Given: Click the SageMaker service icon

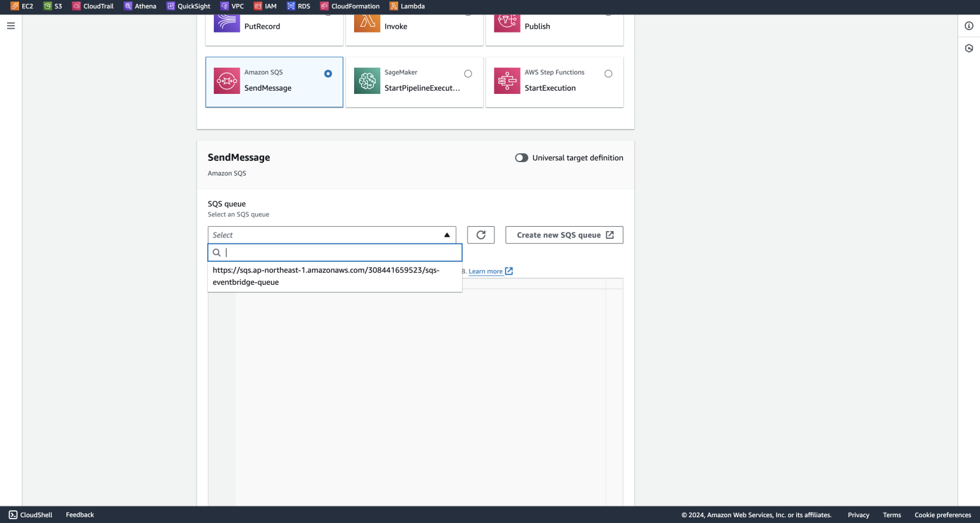Looking at the screenshot, I should (367, 81).
